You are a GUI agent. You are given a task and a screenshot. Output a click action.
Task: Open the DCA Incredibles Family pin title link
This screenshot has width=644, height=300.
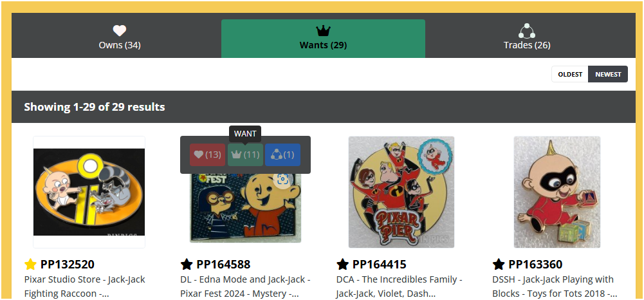tap(397, 286)
